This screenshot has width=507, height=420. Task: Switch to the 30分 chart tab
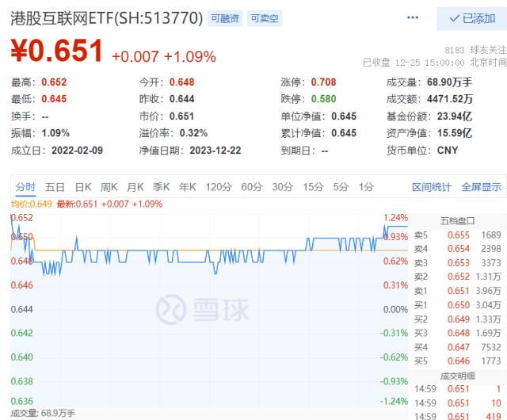click(282, 187)
